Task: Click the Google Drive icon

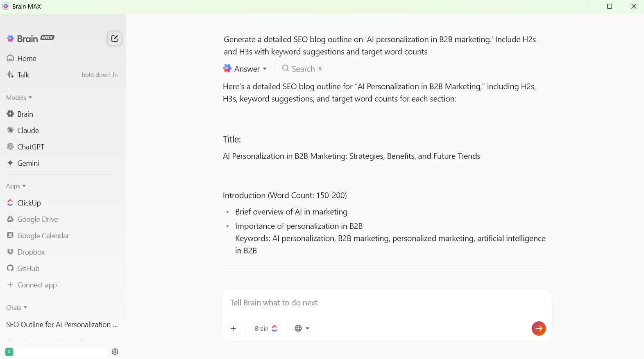Action: click(x=10, y=219)
